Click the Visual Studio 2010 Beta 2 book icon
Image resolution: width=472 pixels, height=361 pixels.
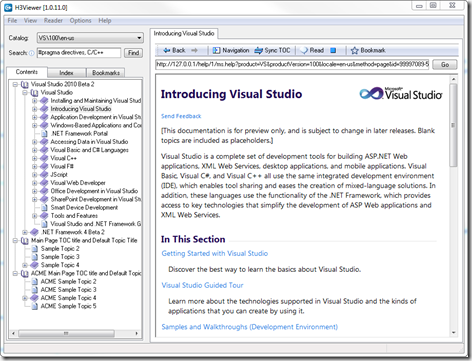[x=25, y=84]
